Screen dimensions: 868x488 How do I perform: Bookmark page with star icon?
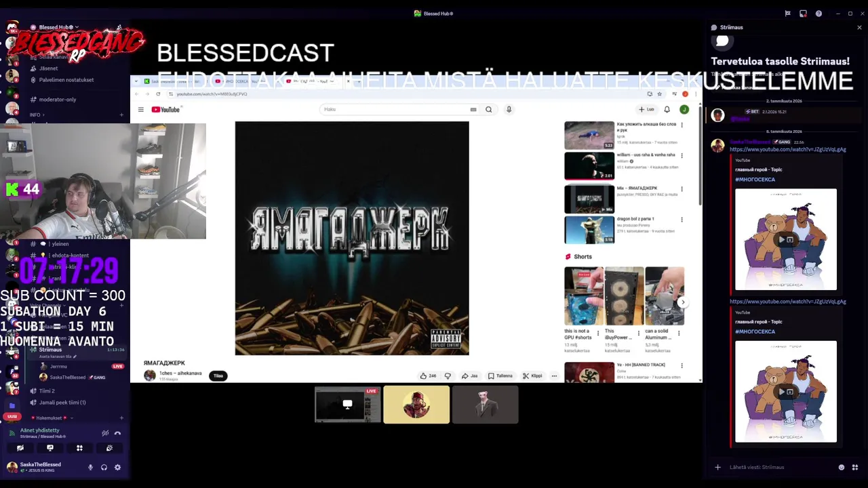tap(659, 94)
